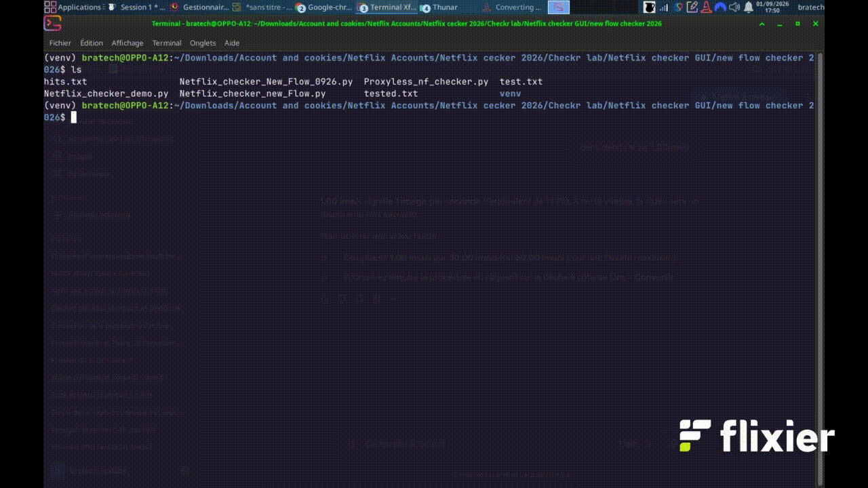
Task: Open the bratech user menu
Action: point(811,7)
